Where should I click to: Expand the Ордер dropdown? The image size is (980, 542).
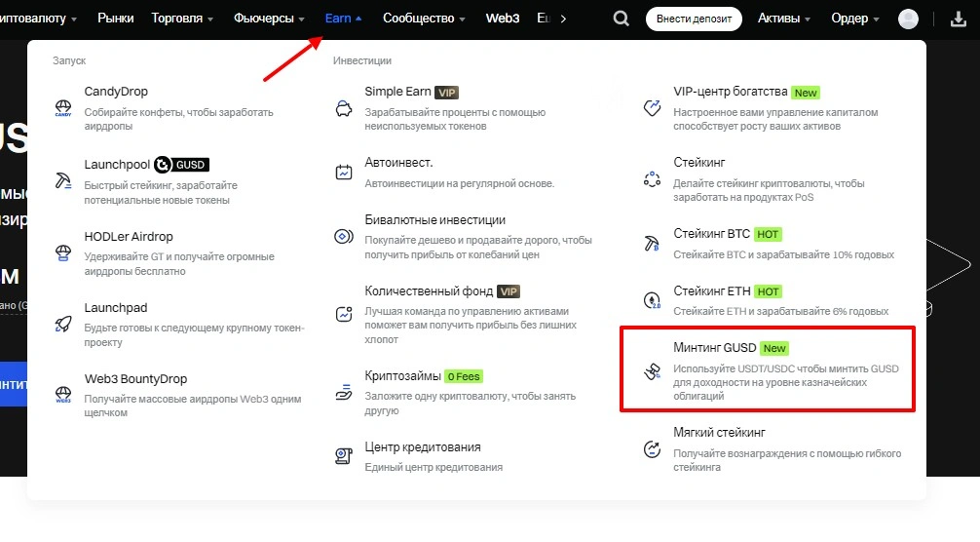(855, 19)
